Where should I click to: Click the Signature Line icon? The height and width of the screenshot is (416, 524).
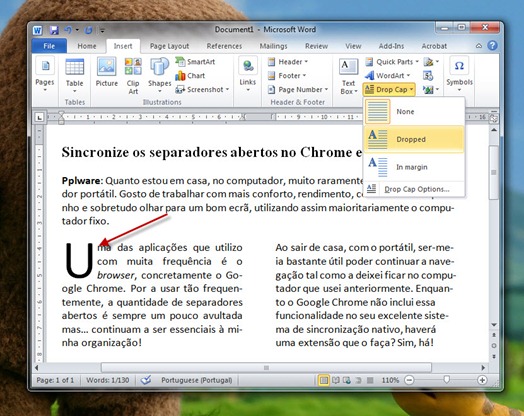click(x=431, y=62)
